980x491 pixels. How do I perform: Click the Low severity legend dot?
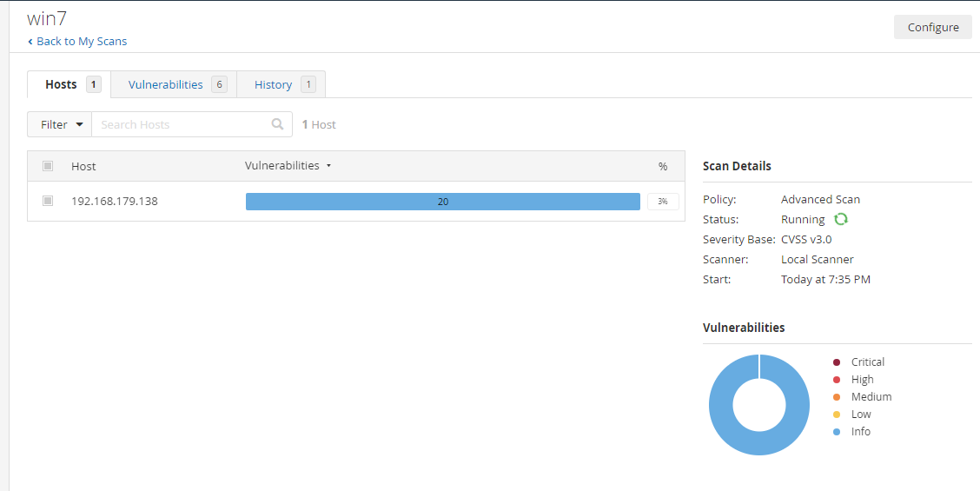click(x=837, y=415)
